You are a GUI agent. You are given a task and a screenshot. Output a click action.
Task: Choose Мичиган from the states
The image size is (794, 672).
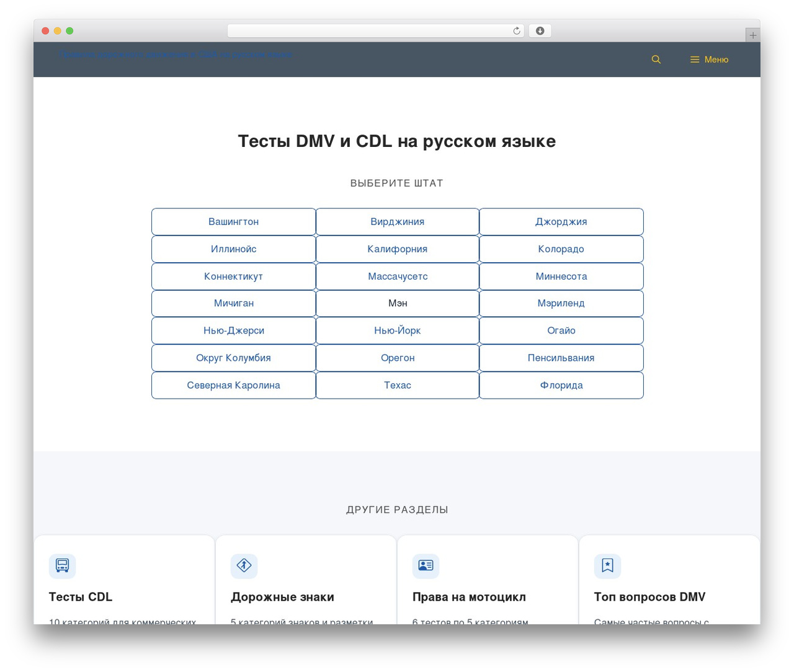coord(233,303)
